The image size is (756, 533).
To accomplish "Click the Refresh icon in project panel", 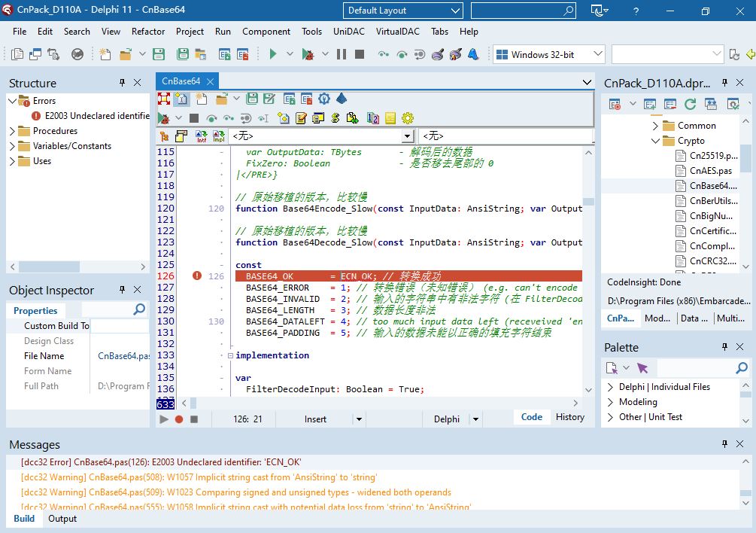I will pyautogui.click(x=691, y=104).
